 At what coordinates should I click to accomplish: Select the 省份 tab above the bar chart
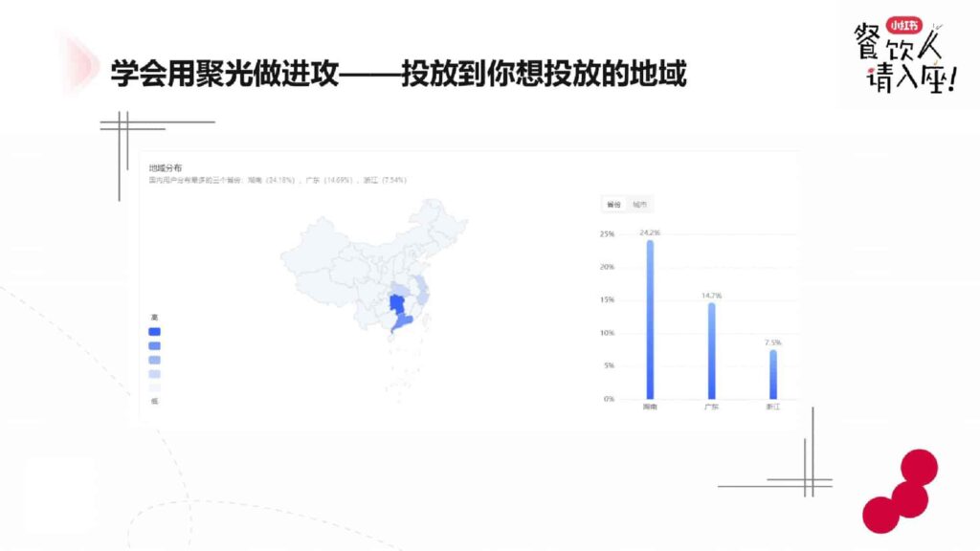[x=613, y=204]
